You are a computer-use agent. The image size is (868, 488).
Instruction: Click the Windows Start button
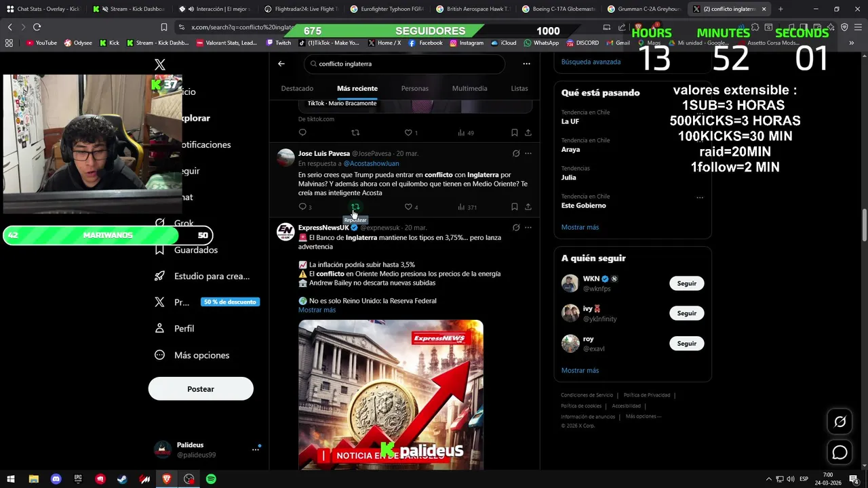10,479
